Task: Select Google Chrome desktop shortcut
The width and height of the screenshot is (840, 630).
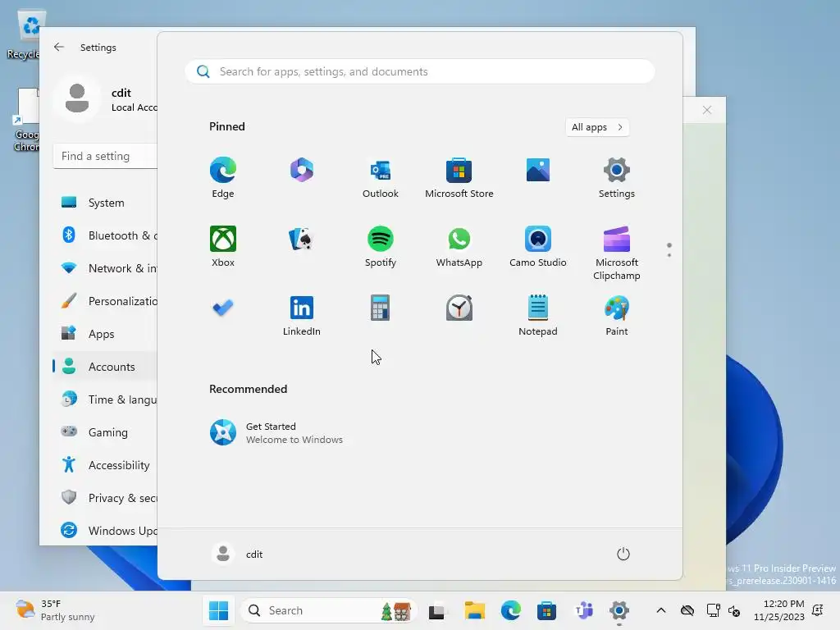Action: (27, 120)
